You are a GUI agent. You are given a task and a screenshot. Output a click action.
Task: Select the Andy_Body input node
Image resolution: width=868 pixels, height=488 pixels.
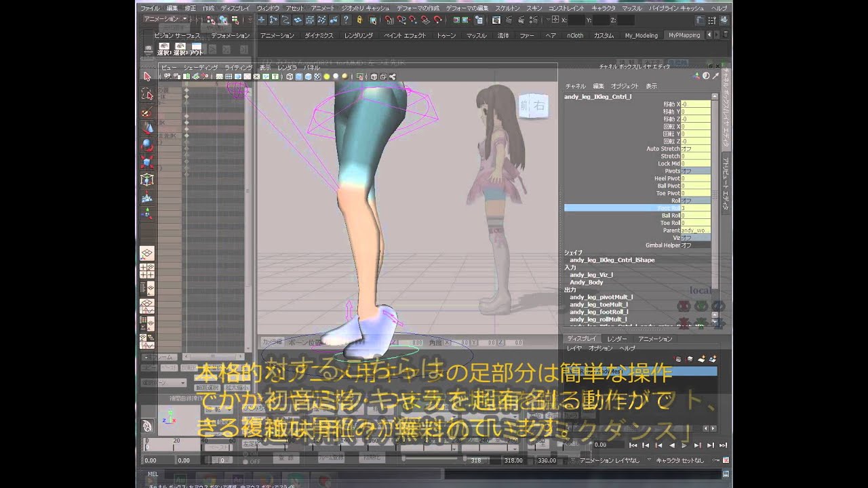(586, 282)
